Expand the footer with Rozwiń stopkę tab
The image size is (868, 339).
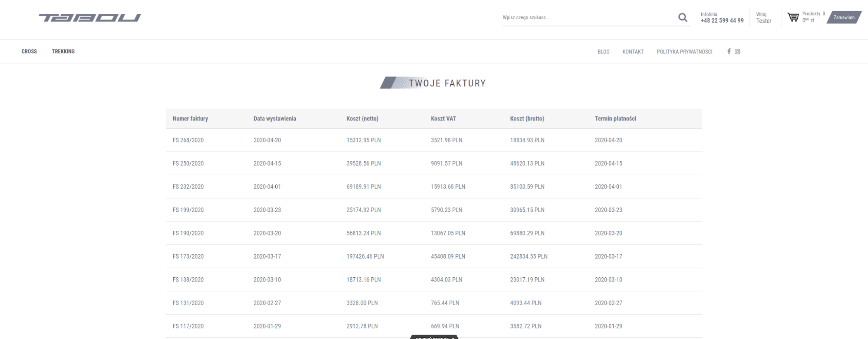click(x=434, y=337)
